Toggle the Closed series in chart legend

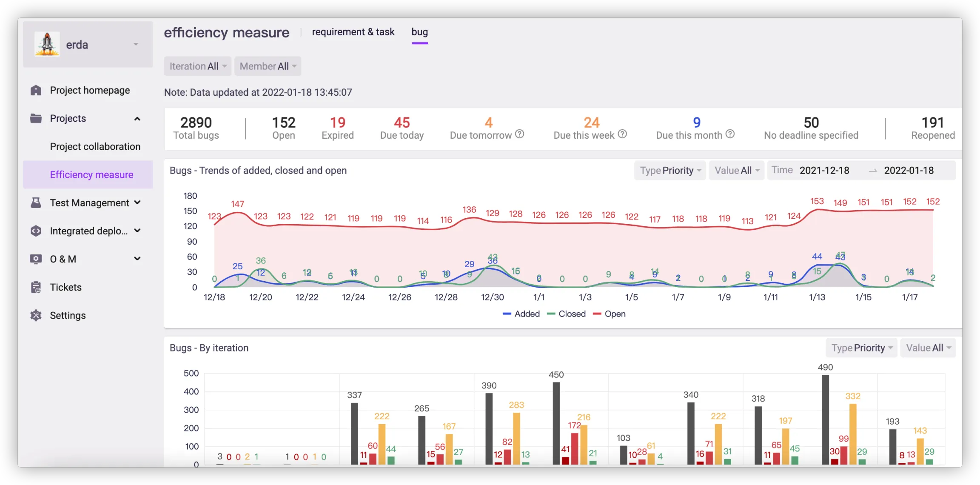coord(567,314)
